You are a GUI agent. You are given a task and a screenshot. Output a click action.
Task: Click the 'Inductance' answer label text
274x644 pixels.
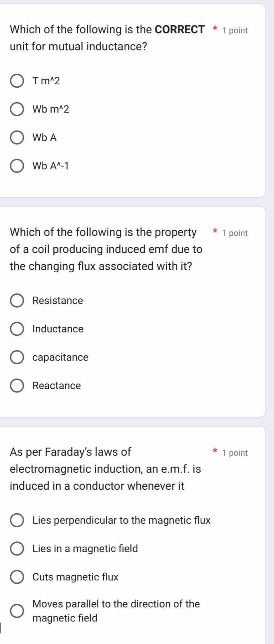(x=58, y=329)
